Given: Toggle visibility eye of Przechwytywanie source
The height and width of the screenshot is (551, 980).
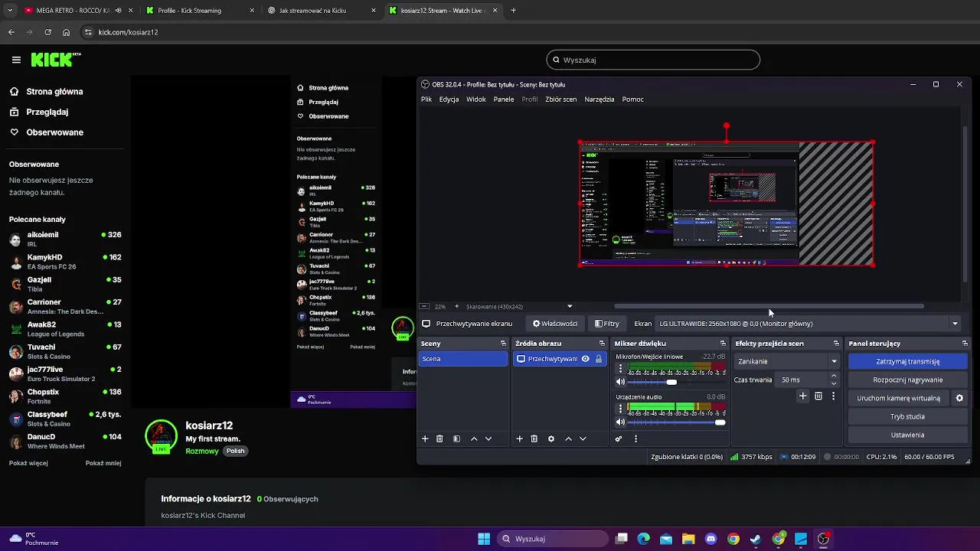Looking at the screenshot, I should [586, 358].
